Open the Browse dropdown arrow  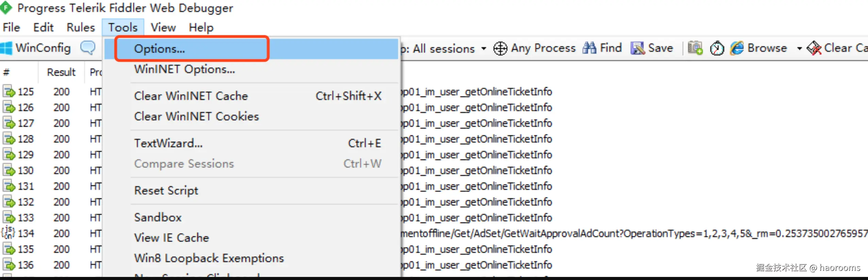(799, 48)
